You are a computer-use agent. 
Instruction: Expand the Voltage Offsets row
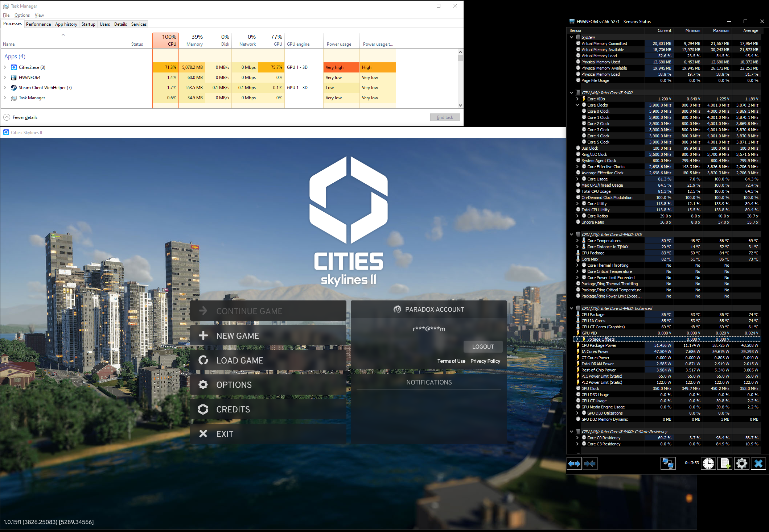(x=577, y=339)
